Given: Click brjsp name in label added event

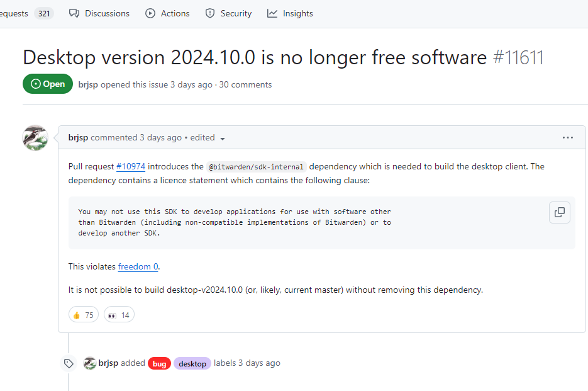Looking at the screenshot, I should 108,363.
